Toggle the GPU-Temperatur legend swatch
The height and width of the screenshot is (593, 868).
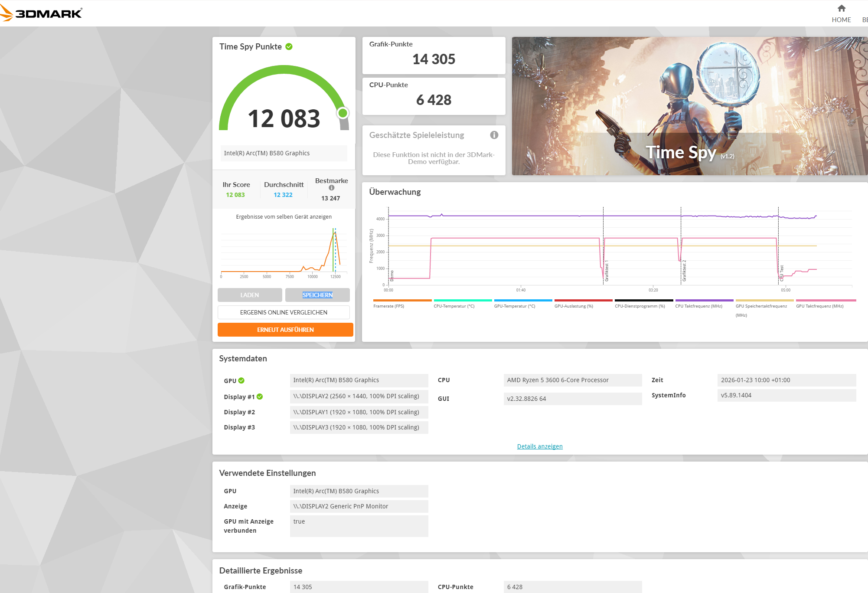pos(523,300)
